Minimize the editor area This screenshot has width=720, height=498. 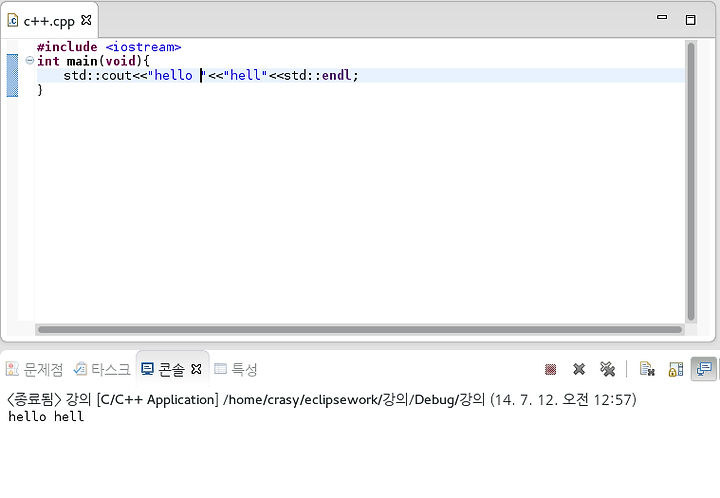662,17
